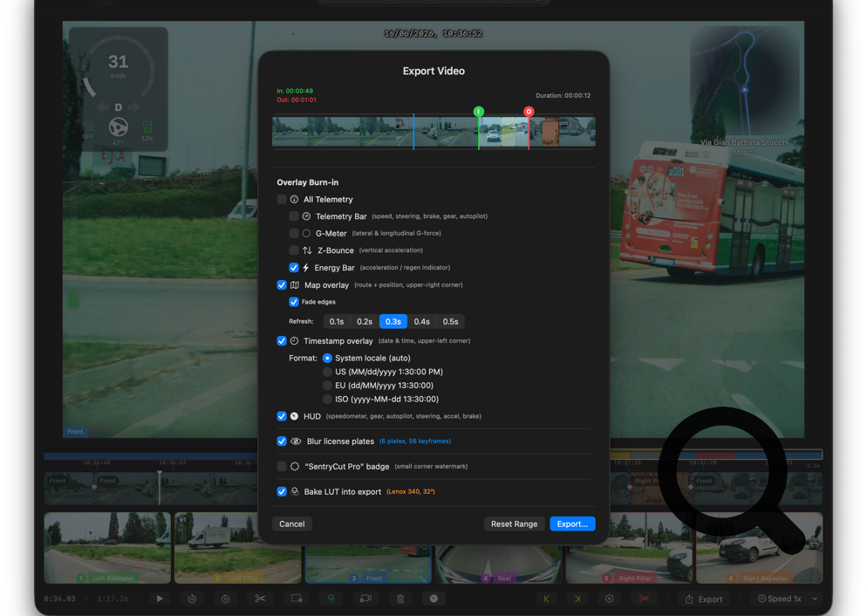Select System locale (auto) format
The height and width of the screenshot is (616, 867).
click(x=327, y=358)
